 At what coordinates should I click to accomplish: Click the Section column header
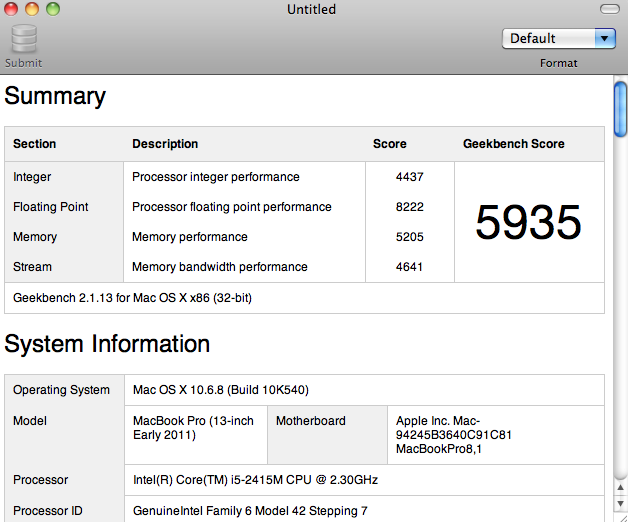(x=34, y=144)
